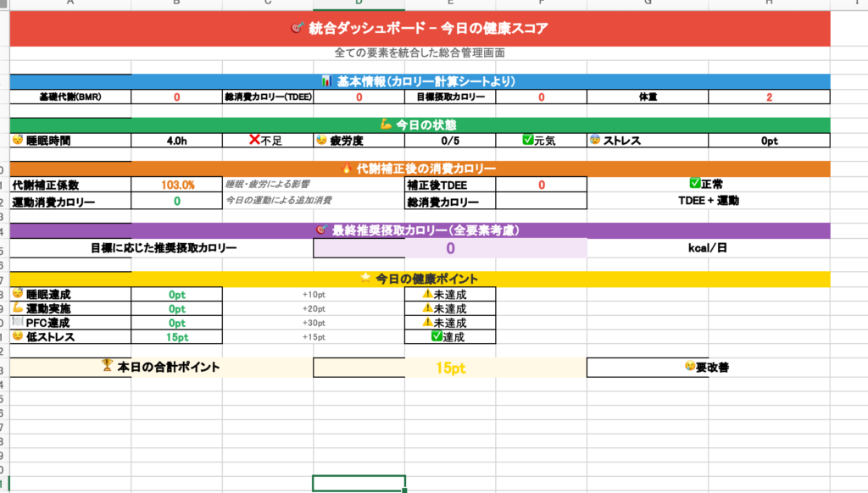Select the total points cell showing yellow 15pt
Image resolution: width=868 pixels, height=493 pixels.
[x=450, y=368]
